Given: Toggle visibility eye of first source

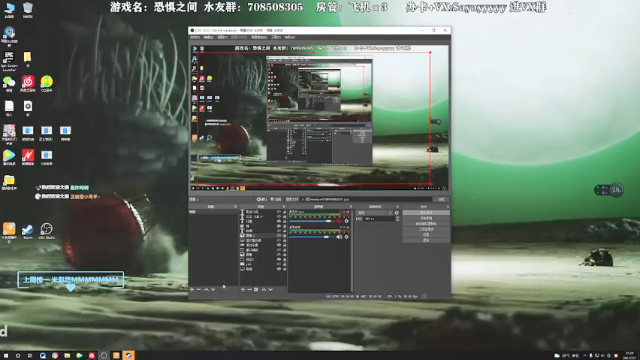Looking at the screenshot, I should (x=279, y=212).
